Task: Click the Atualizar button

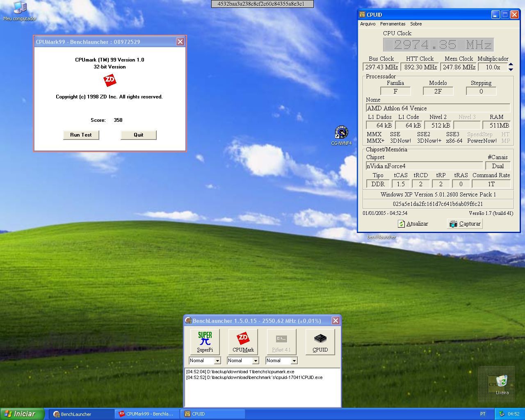Action: (413, 224)
